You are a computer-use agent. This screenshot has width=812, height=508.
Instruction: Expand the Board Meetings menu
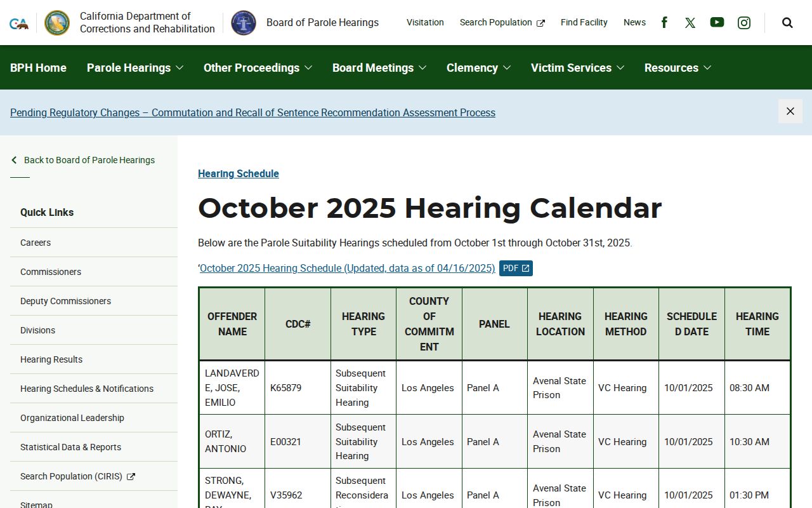[379, 68]
